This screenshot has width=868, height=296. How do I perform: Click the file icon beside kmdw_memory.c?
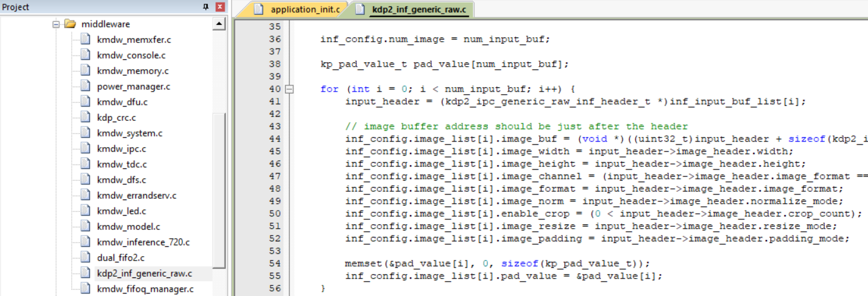pos(85,71)
